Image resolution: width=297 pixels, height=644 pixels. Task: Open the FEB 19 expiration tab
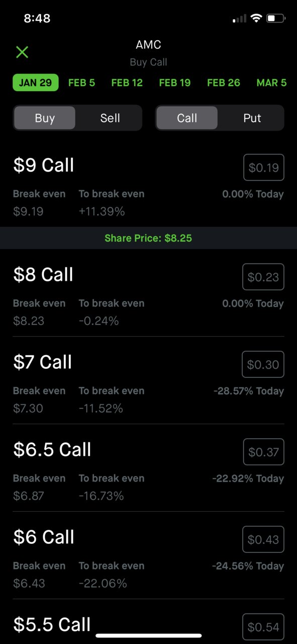pyautogui.click(x=175, y=83)
